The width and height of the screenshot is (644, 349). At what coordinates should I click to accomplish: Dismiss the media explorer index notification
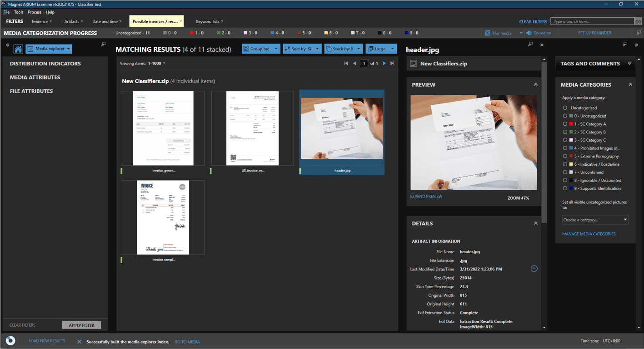click(x=79, y=342)
